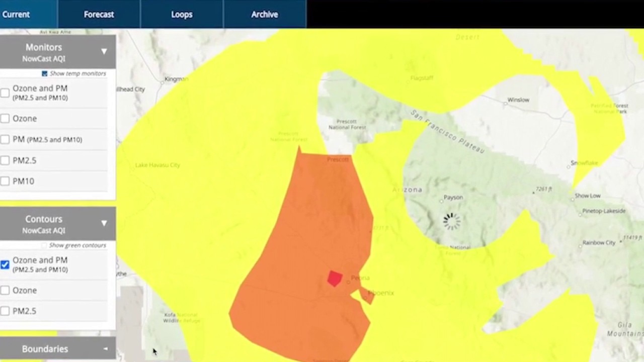This screenshot has width=644, height=362.
Task: Check Show green contours
Action: coord(44,245)
